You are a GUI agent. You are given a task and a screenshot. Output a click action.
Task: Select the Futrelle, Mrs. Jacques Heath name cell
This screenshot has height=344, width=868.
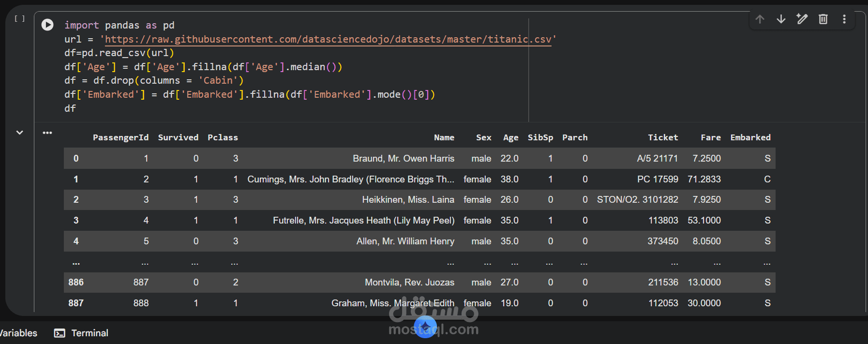(364, 220)
